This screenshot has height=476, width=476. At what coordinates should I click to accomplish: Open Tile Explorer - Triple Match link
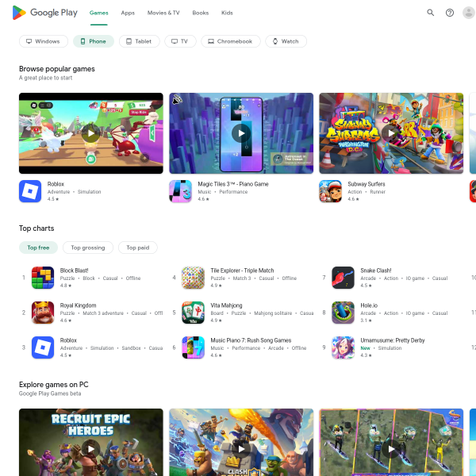click(242, 271)
